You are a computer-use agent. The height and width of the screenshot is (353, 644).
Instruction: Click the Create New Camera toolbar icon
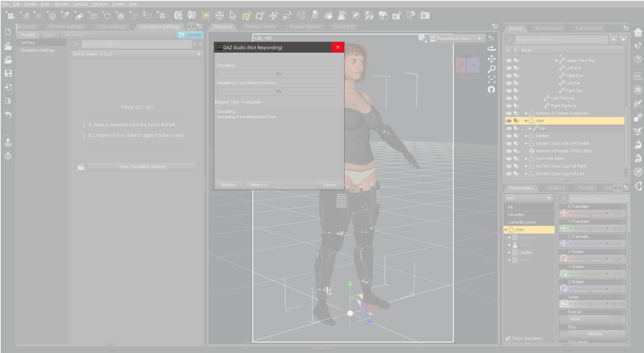[x=10, y=16]
